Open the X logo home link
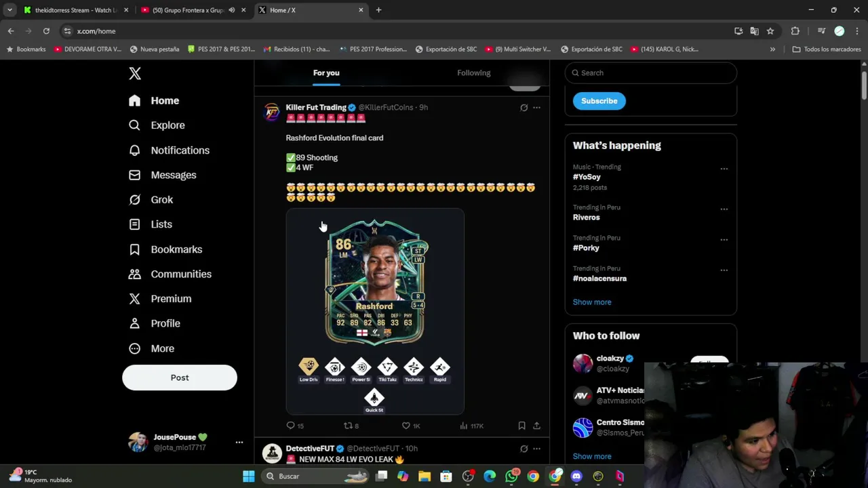This screenshot has height=488, width=868. pyautogui.click(x=135, y=73)
